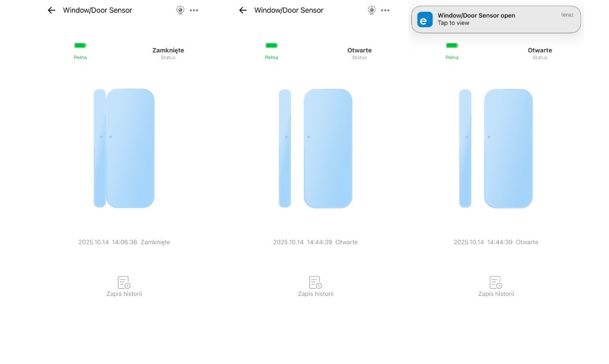
Task: Click "Window/Door Sensor" title on Zamknięte screen
Action: tap(97, 10)
